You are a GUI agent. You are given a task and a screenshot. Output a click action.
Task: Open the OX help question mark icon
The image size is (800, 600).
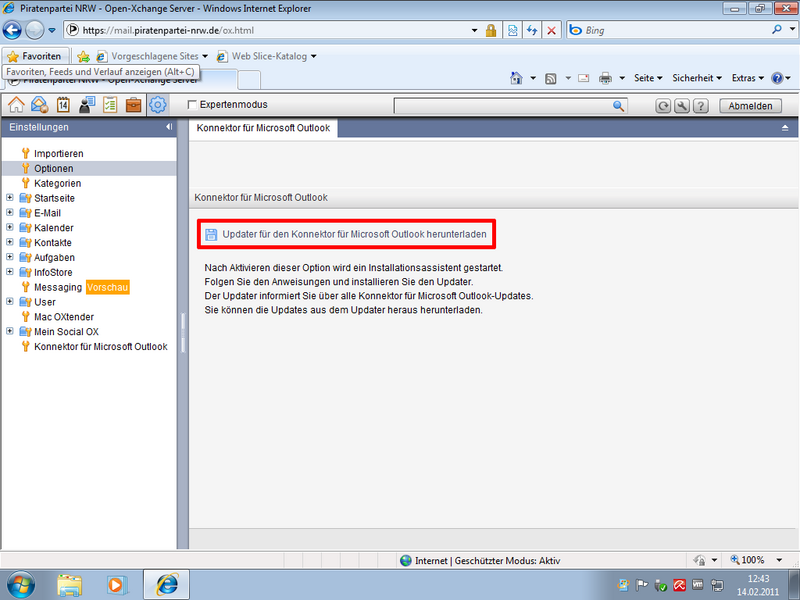701,106
